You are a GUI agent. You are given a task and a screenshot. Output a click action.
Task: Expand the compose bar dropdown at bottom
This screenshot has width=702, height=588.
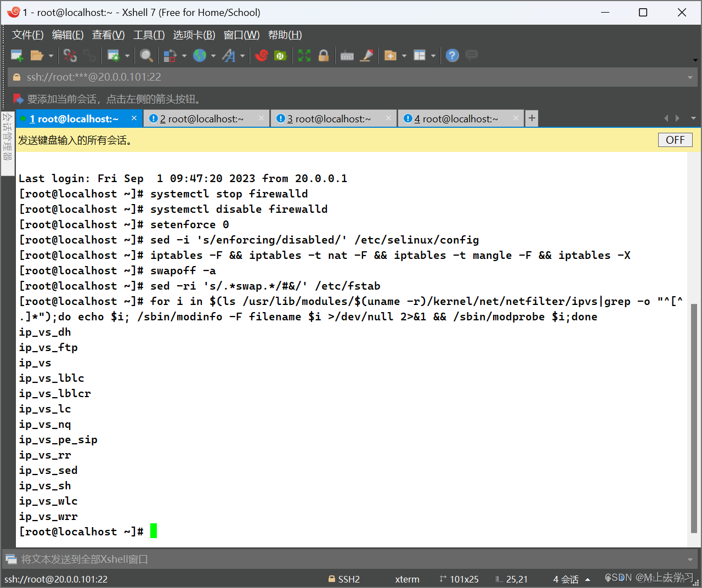tap(690, 559)
